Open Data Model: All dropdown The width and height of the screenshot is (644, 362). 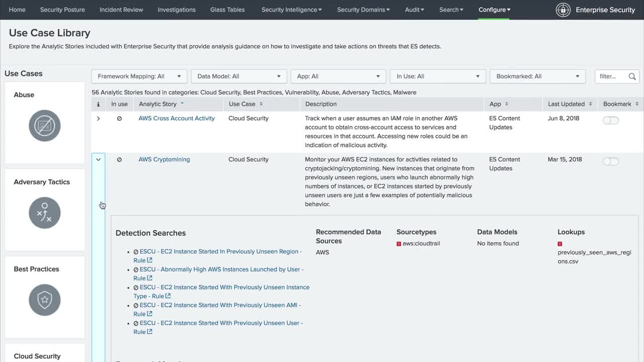coord(239,76)
